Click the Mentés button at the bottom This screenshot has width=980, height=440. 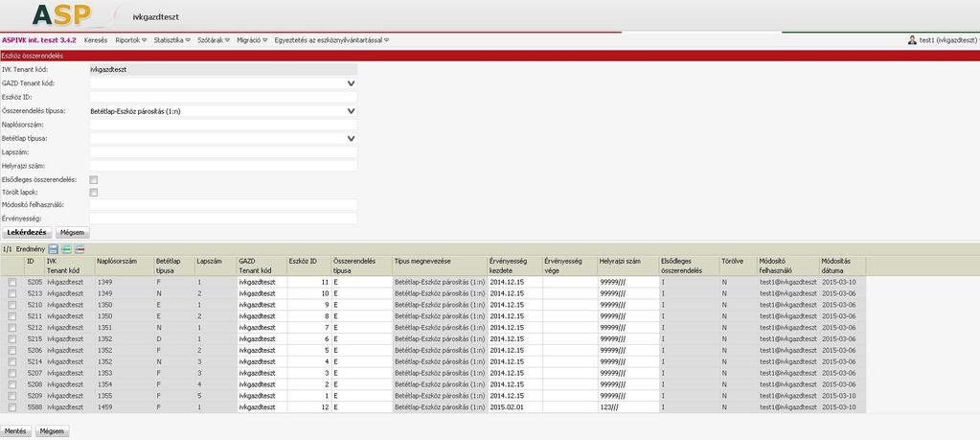click(x=15, y=431)
